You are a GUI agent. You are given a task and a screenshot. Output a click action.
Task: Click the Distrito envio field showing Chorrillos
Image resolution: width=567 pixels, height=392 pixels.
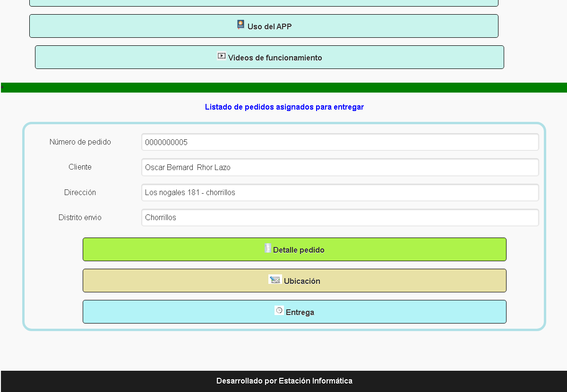click(340, 218)
